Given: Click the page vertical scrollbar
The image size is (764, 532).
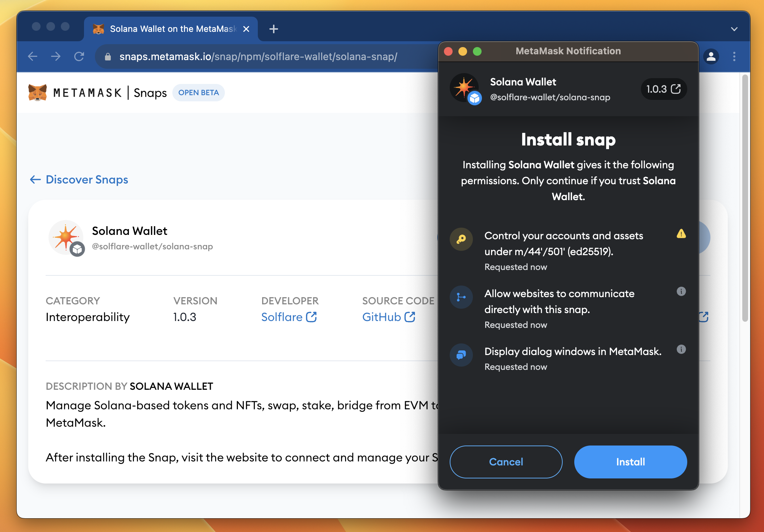Looking at the screenshot, I should [745, 198].
